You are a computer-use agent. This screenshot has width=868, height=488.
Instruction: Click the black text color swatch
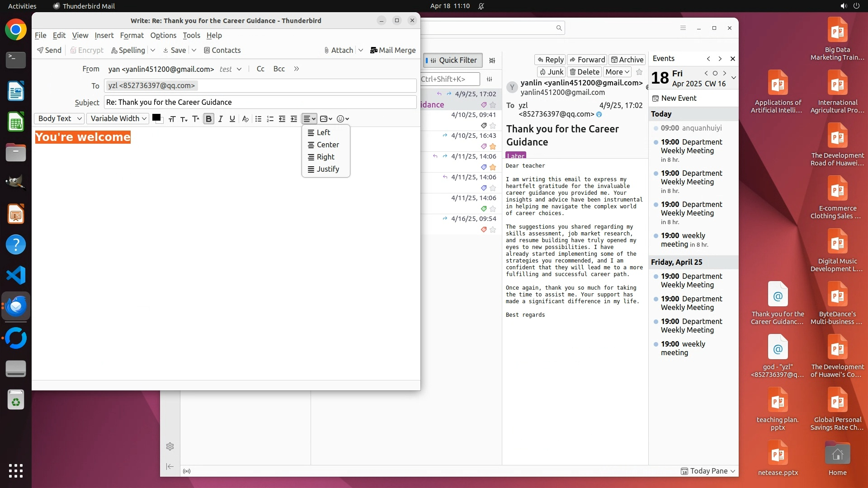(x=156, y=117)
